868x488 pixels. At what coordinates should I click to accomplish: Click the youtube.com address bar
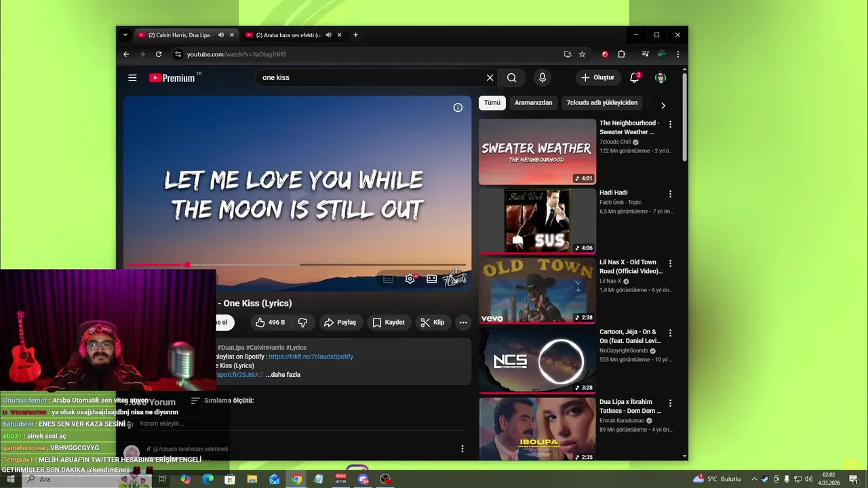366,54
